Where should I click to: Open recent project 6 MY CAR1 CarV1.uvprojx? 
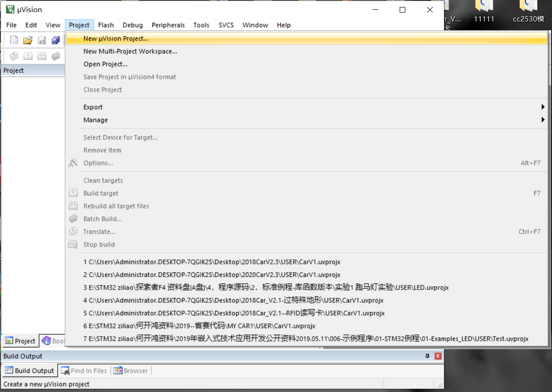[x=307, y=326]
